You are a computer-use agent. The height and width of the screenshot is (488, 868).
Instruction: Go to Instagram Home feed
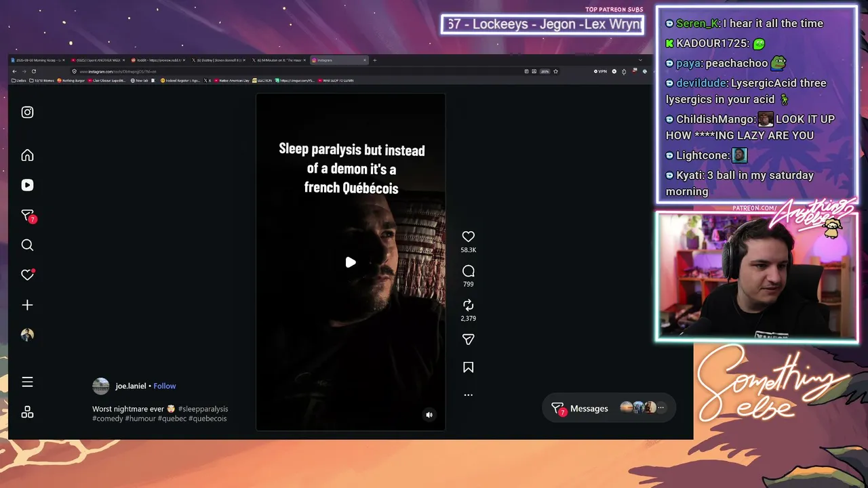(x=27, y=155)
